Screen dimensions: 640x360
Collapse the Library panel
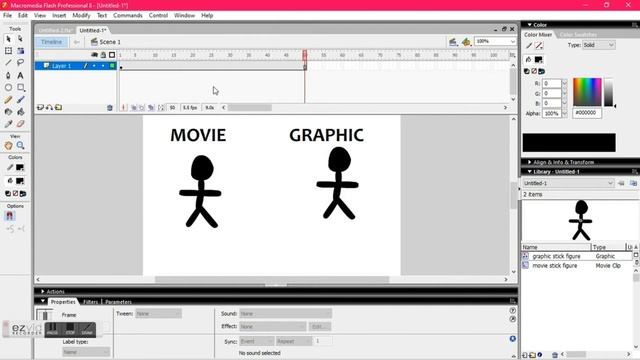point(529,172)
